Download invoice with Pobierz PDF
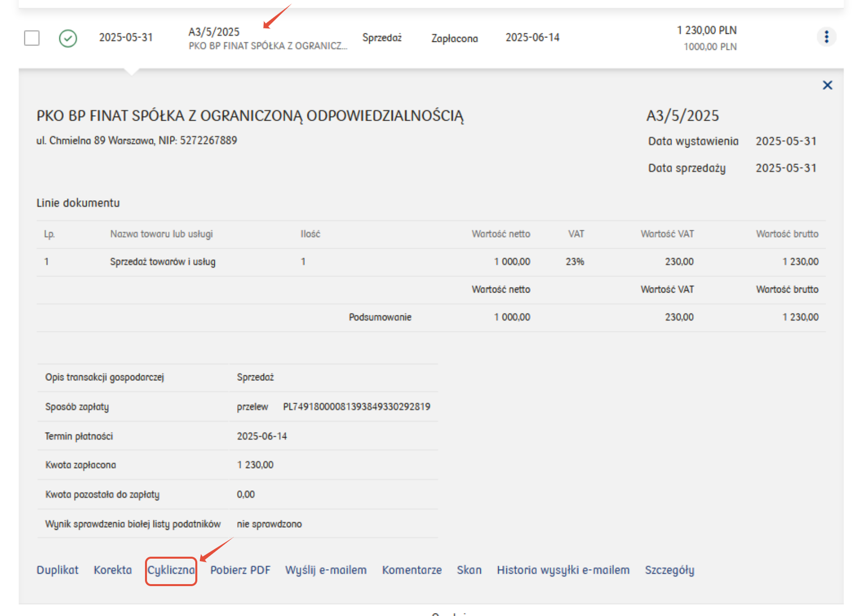This screenshot has width=859, height=616. (x=240, y=570)
